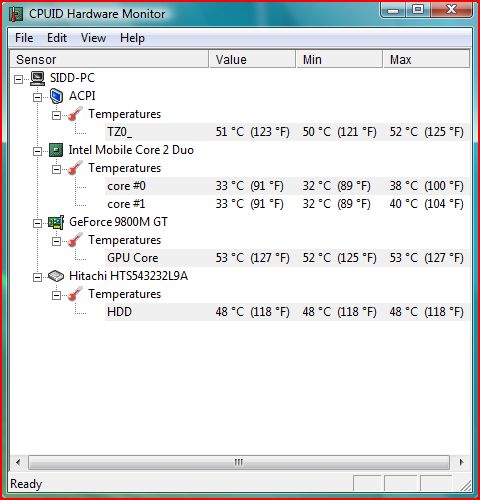Collapse Temperatures under Intel Mobile Core 2 Duo

tap(56, 169)
